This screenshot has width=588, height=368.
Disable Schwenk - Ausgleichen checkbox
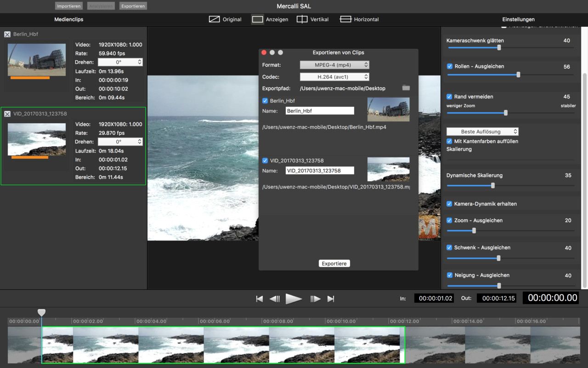[450, 247]
